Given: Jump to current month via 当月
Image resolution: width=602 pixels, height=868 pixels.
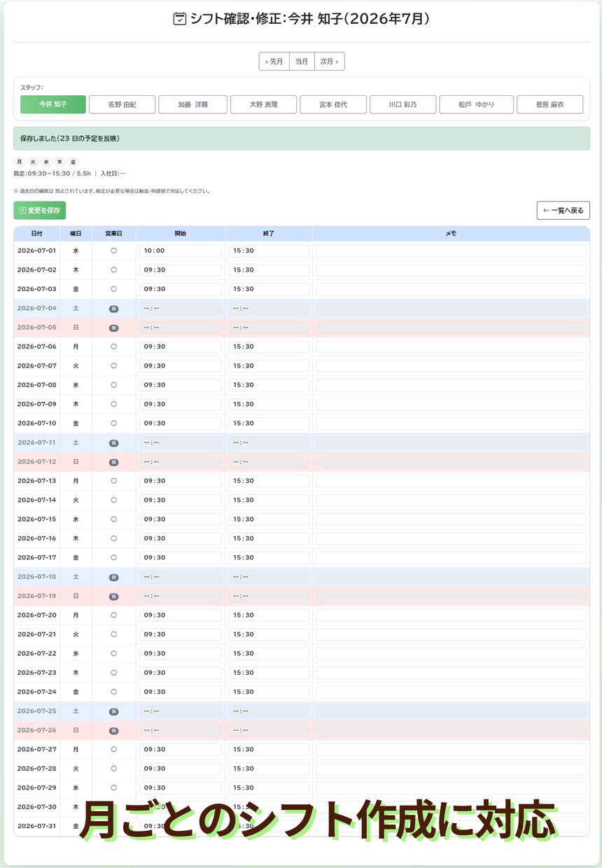Looking at the screenshot, I should (x=302, y=62).
